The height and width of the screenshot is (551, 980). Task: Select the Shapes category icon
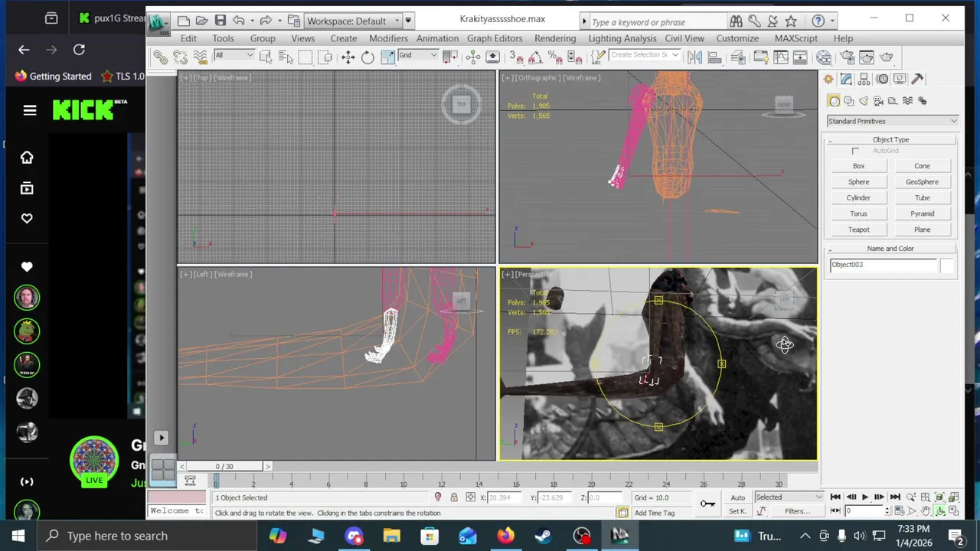tap(849, 101)
